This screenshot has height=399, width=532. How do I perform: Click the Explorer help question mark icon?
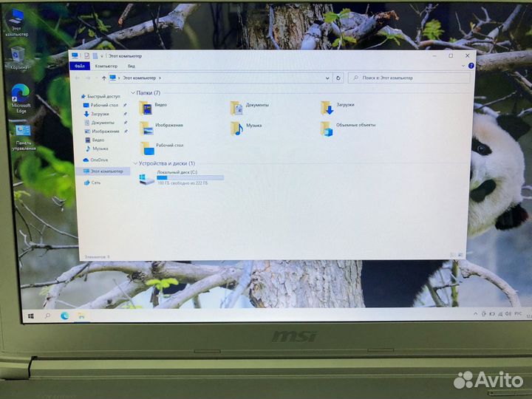pos(471,66)
